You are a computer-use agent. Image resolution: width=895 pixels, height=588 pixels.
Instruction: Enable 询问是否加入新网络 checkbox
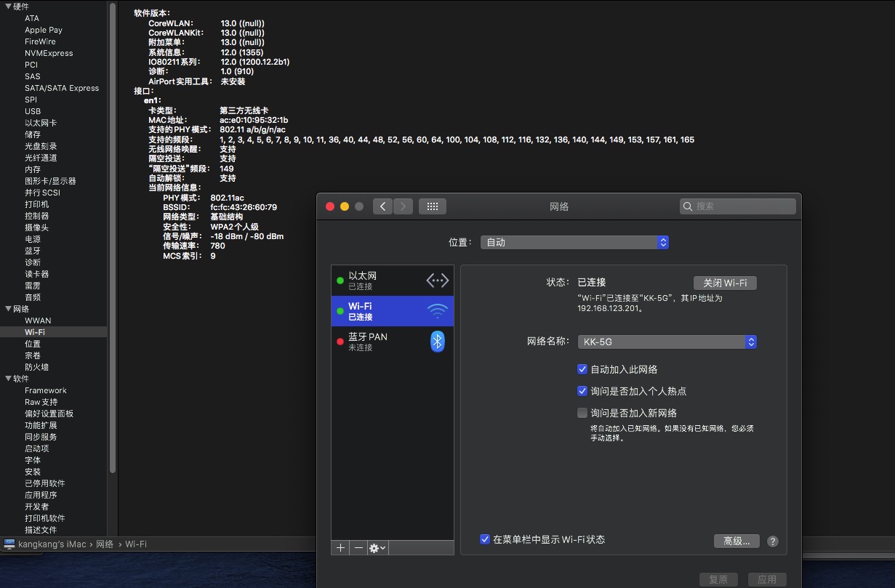coord(582,413)
